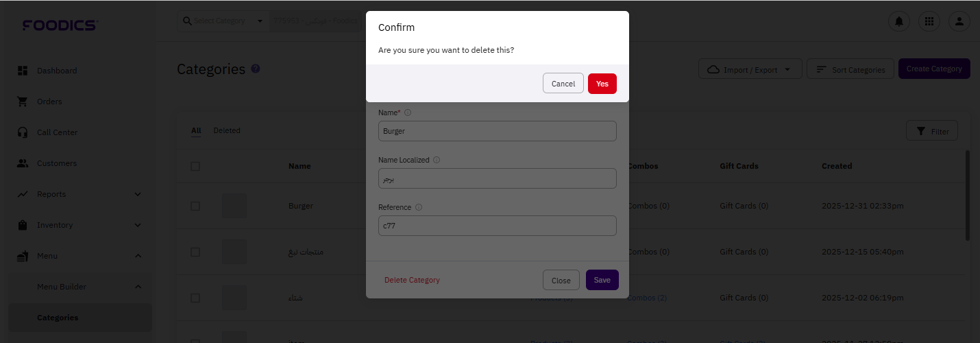
Task: Check the Burger row checkbox
Action: tap(195, 206)
